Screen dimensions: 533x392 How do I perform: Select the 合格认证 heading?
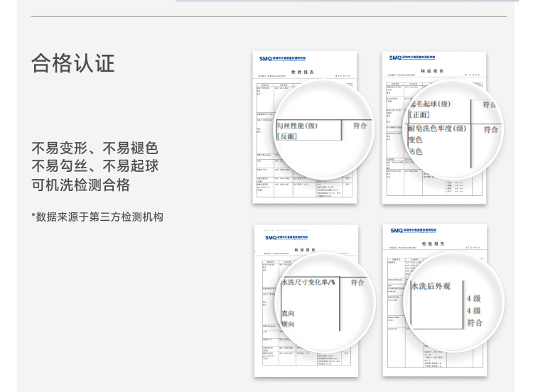coord(72,63)
